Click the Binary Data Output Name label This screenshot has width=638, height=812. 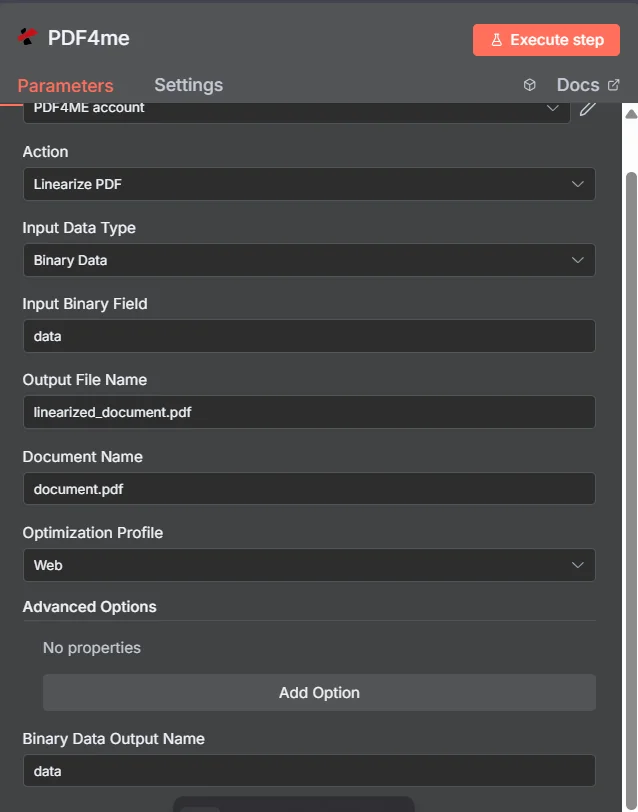pyautogui.click(x=113, y=739)
